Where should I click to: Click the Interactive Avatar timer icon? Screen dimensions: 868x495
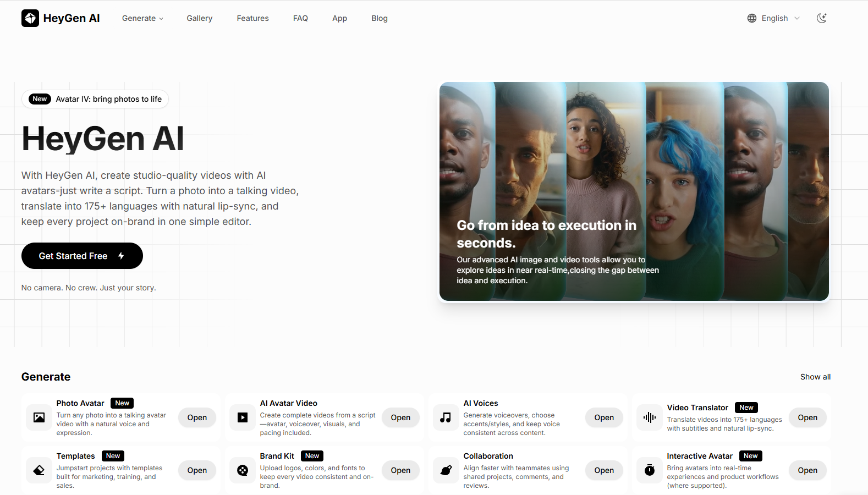(x=650, y=470)
